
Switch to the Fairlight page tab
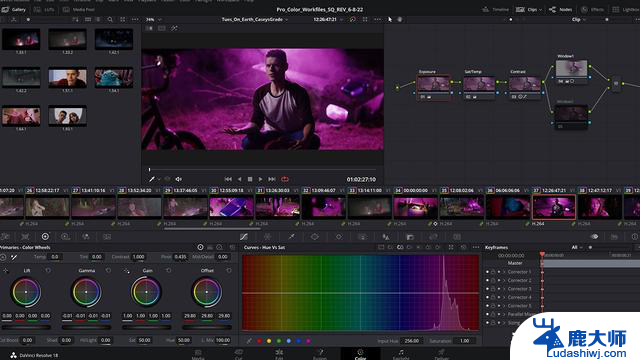click(401, 354)
